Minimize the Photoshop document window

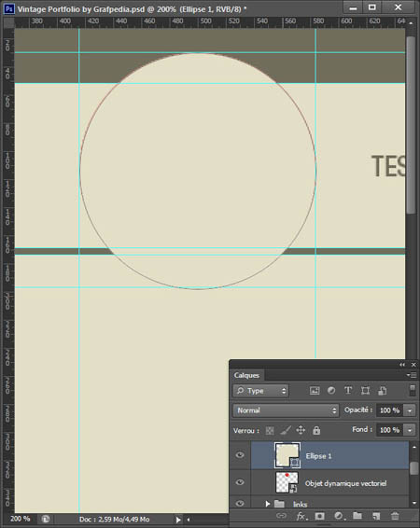(x=353, y=7)
